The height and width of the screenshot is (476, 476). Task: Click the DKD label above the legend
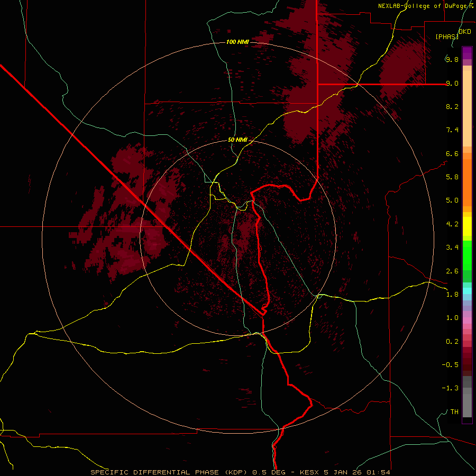(465, 32)
